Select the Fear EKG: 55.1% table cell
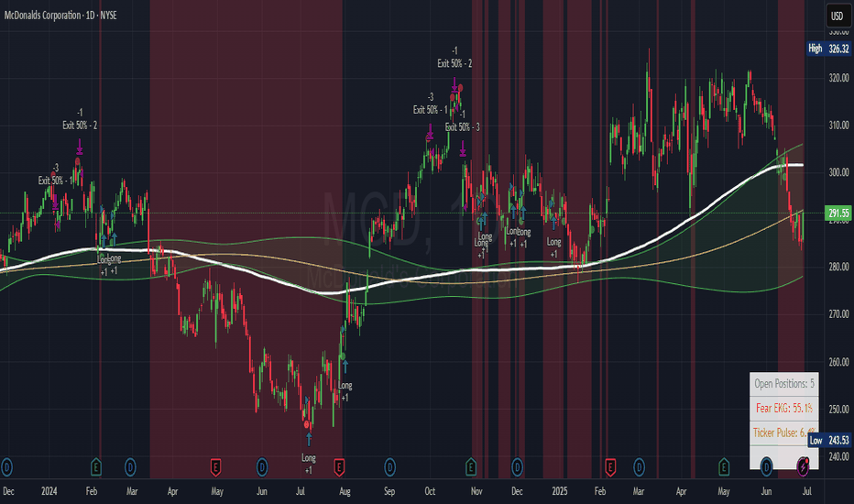The width and height of the screenshot is (854, 504). pyautogui.click(x=783, y=408)
